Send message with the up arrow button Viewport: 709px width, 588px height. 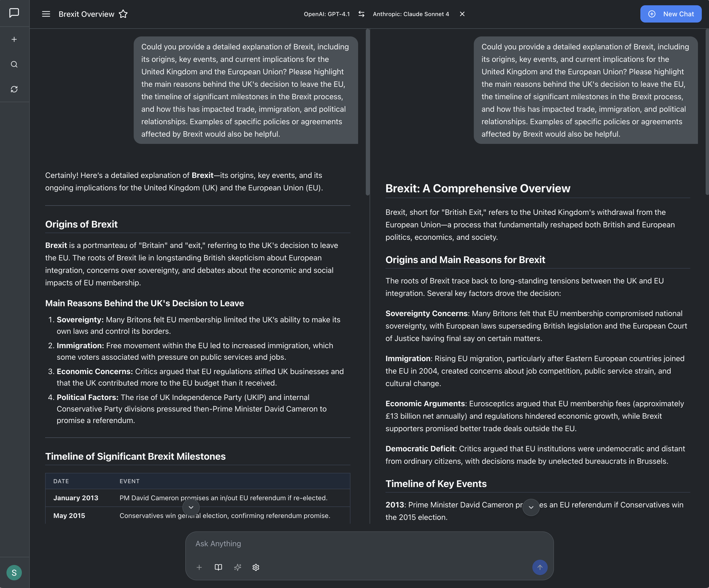pyautogui.click(x=540, y=567)
